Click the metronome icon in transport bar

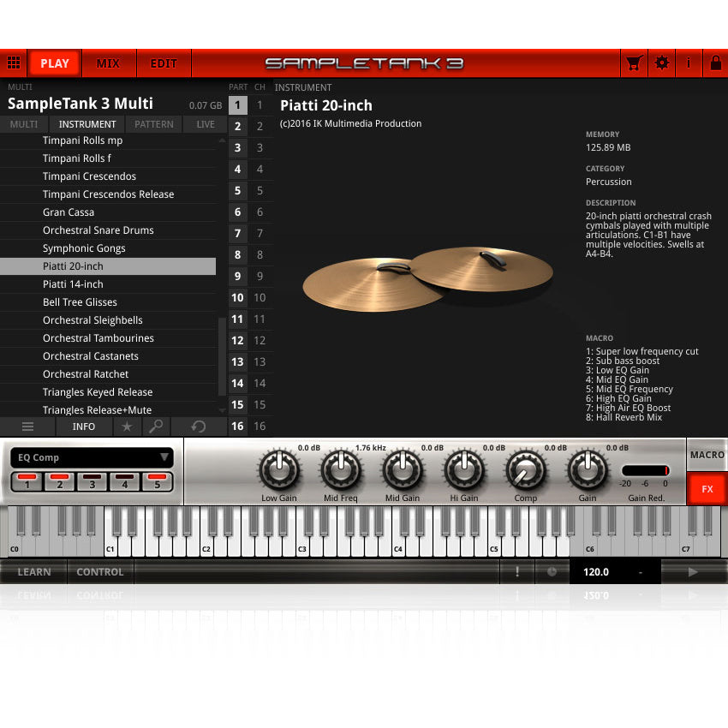(x=552, y=572)
